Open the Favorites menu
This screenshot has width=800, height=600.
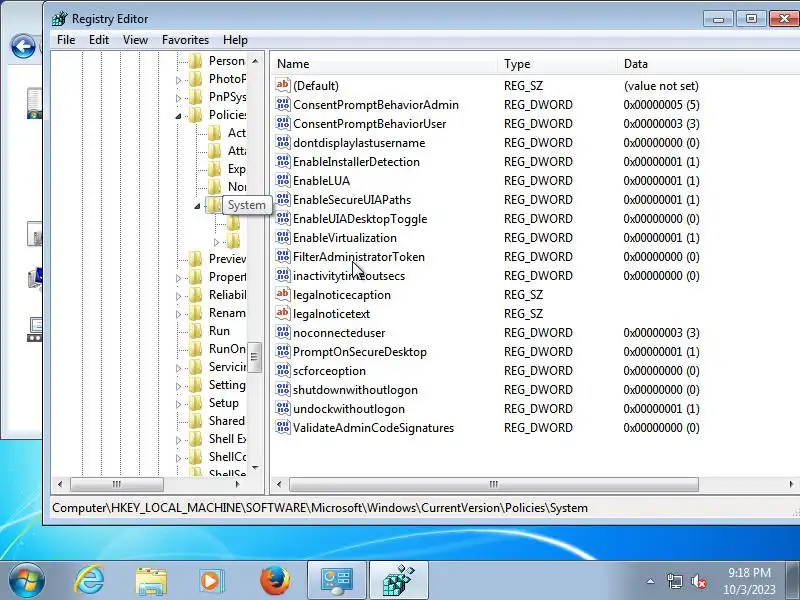click(185, 40)
